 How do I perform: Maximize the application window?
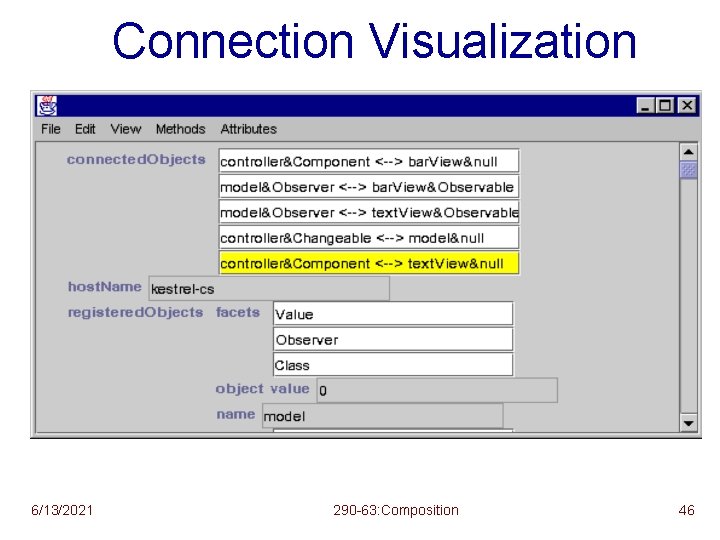pyautogui.click(x=665, y=106)
